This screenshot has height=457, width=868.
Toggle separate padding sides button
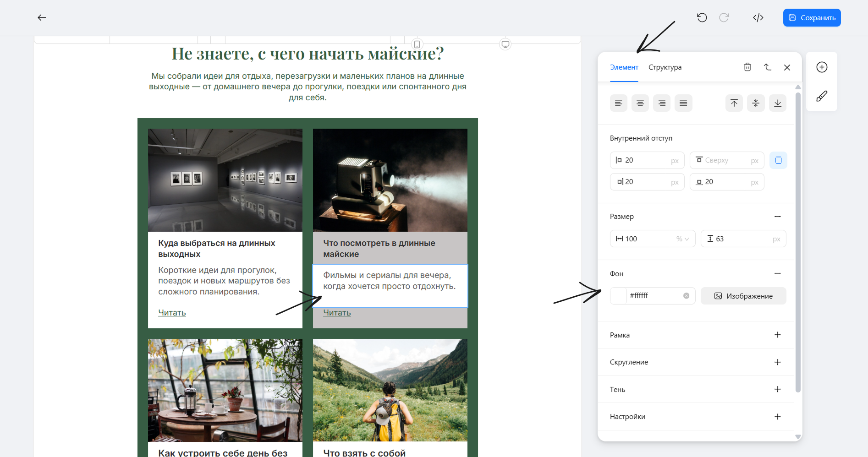[x=778, y=160]
